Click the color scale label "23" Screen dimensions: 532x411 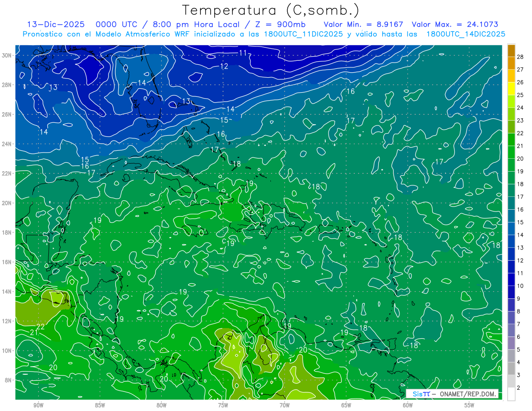pyautogui.click(x=520, y=121)
